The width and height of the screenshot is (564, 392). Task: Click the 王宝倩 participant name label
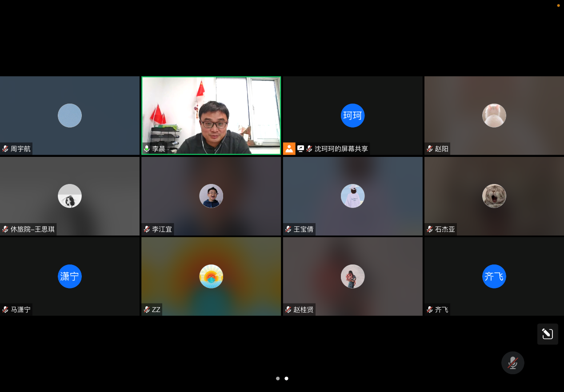pos(303,229)
